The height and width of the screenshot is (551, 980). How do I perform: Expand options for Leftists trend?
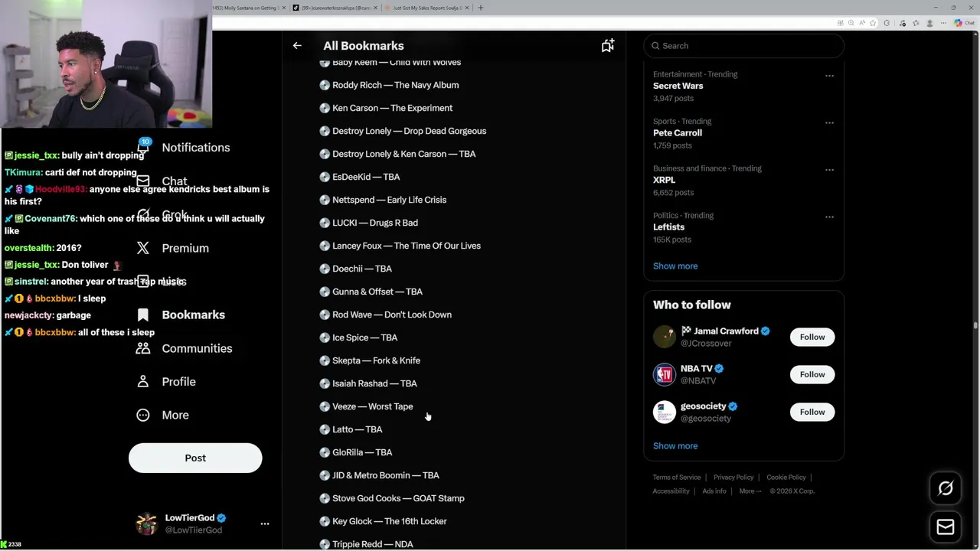pyautogui.click(x=829, y=217)
